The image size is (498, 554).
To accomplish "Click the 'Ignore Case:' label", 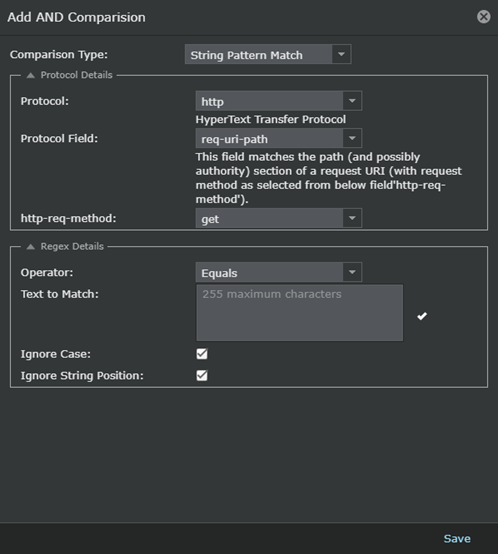I will click(55, 354).
